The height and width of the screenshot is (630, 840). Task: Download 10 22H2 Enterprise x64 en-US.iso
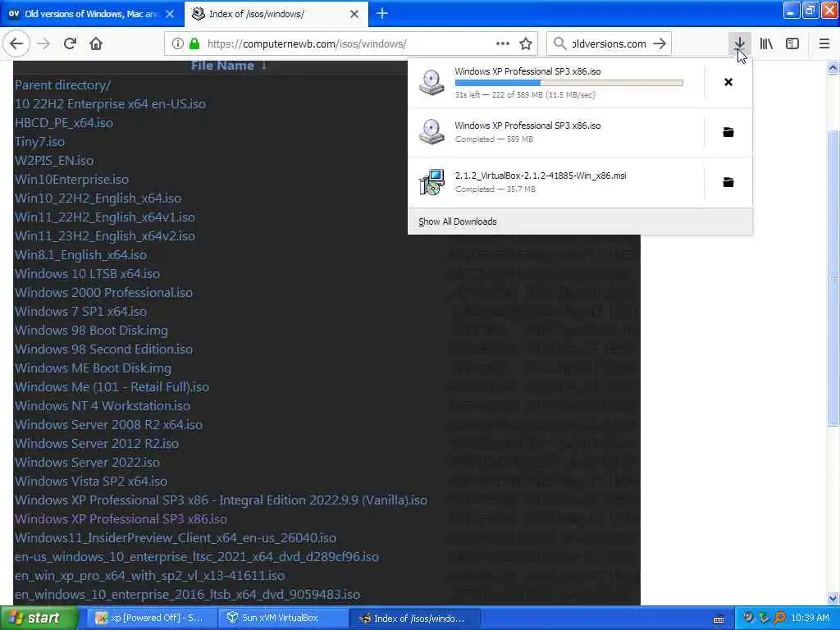[111, 104]
